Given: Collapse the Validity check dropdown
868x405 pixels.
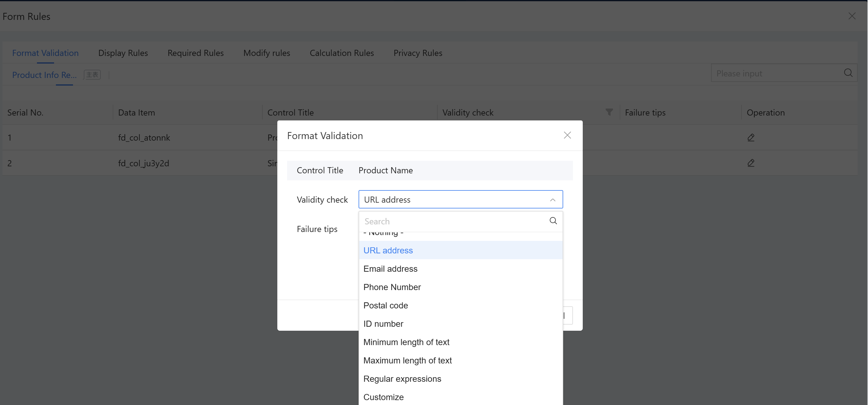Looking at the screenshot, I should click(553, 200).
